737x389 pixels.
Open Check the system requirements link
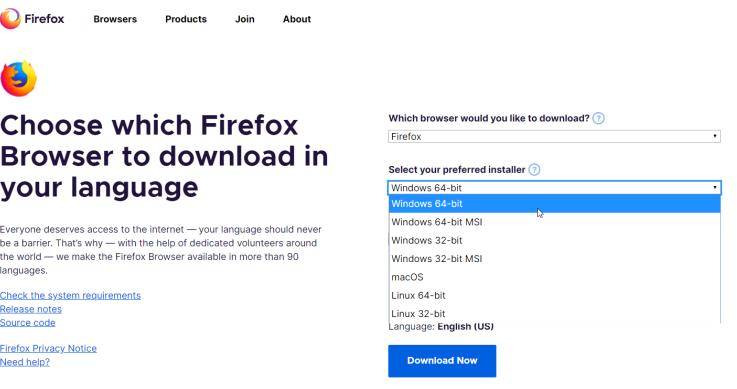pyautogui.click(x=70, y=296)
